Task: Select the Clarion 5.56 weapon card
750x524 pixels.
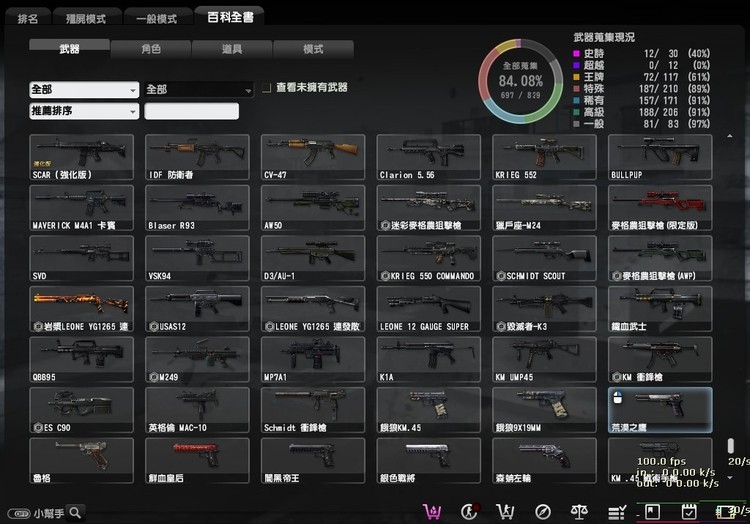Action: point(429,157)
